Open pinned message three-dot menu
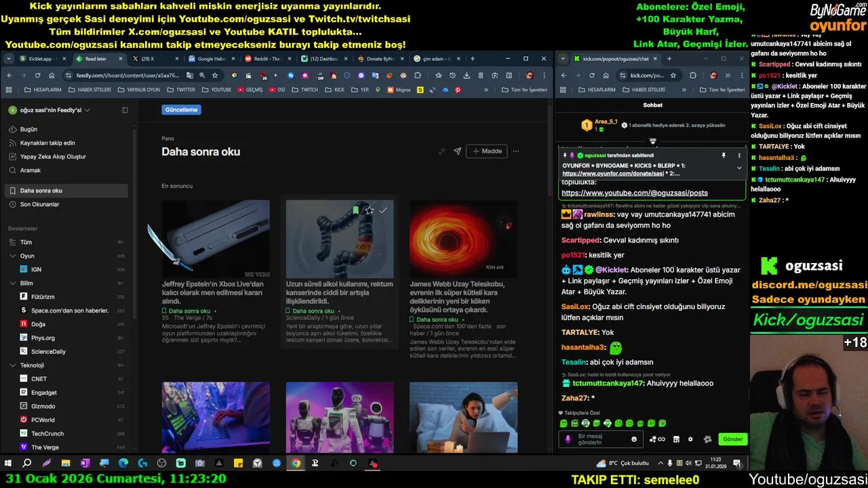Viewport: 868px width, 488px height. (x=739, y=155)
